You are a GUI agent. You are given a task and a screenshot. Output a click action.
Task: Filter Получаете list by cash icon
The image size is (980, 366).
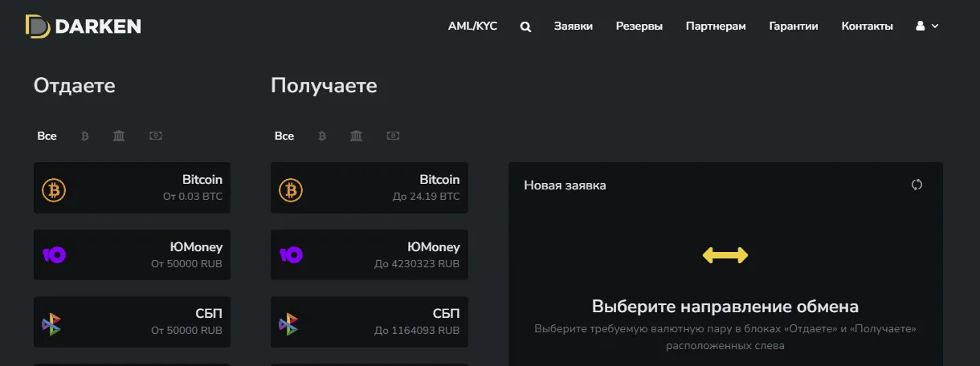(393, 136)
